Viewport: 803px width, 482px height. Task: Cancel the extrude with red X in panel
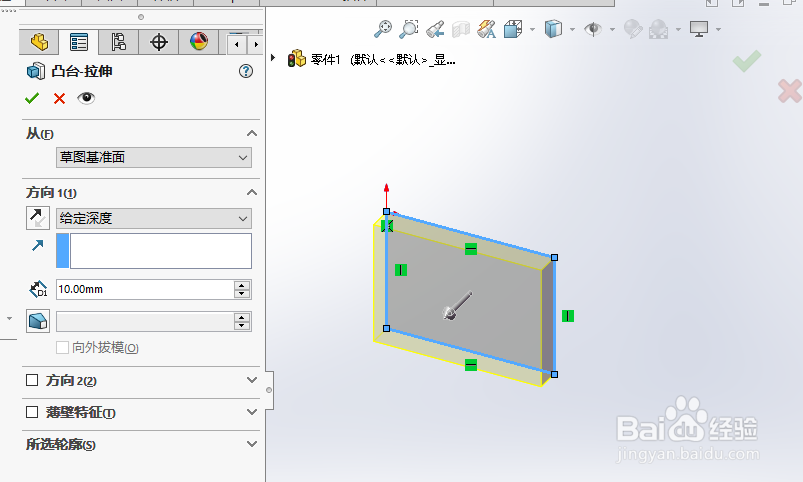59,98
